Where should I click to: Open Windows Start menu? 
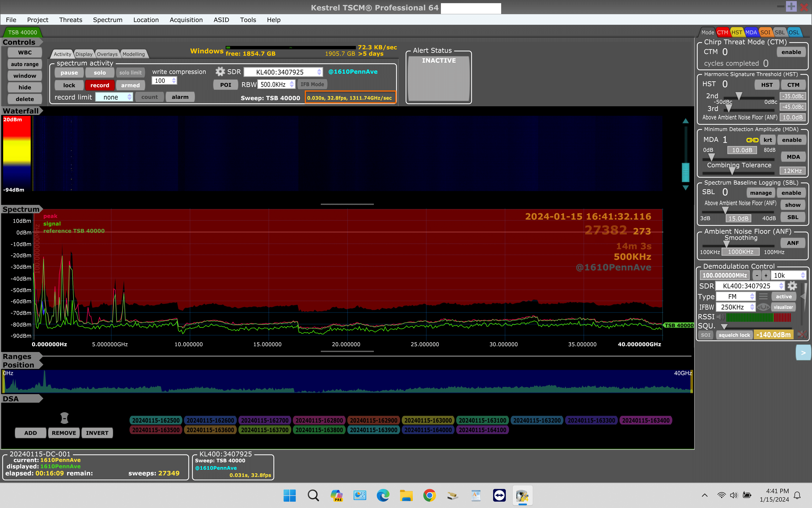pyautogui.click(x=289, y=496)
